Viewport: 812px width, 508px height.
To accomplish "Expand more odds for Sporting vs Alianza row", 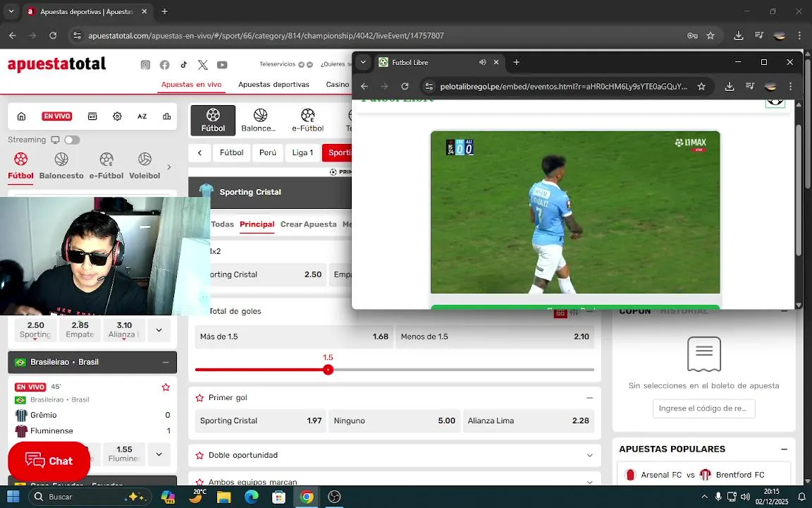I will (x=159, y=329).
